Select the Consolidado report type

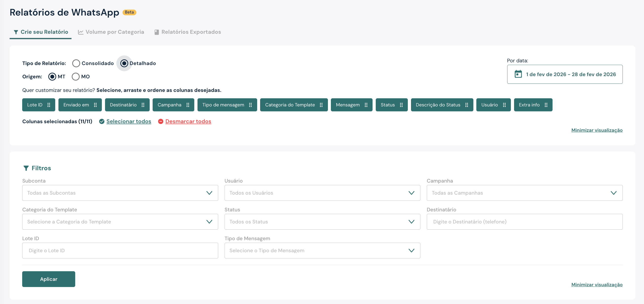(x=76, y=63)
